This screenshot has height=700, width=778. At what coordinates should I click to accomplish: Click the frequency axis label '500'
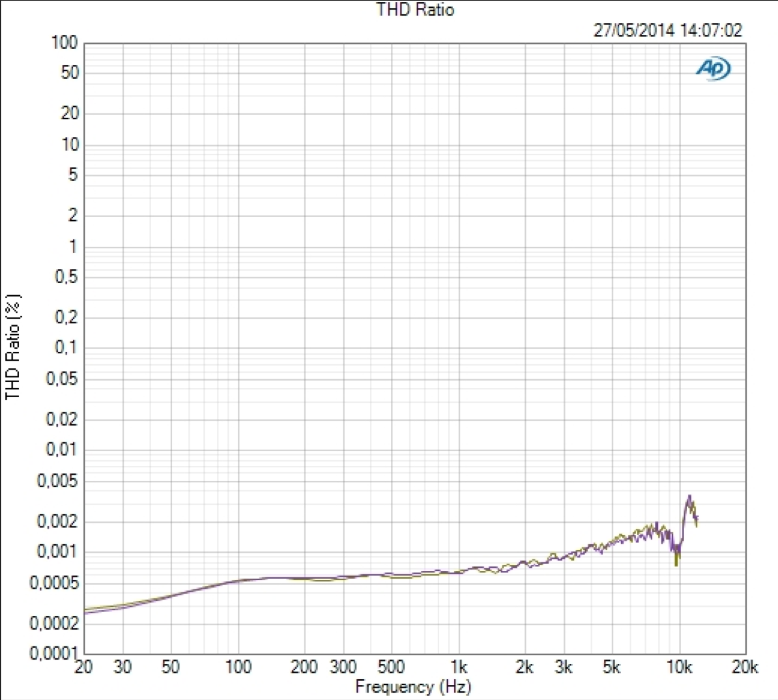coord(392,667)
